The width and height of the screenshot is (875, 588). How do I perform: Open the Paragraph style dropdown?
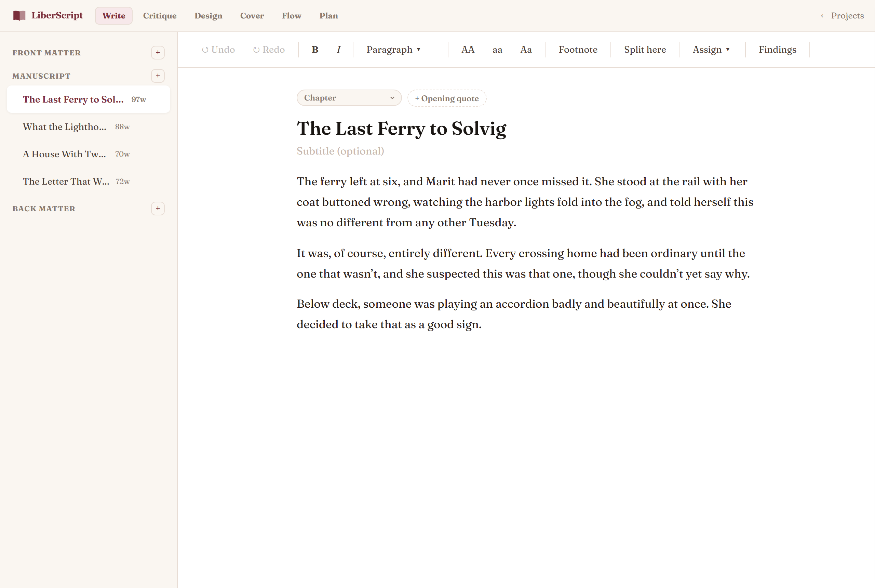pyautogui.click(x=394, y=50)
